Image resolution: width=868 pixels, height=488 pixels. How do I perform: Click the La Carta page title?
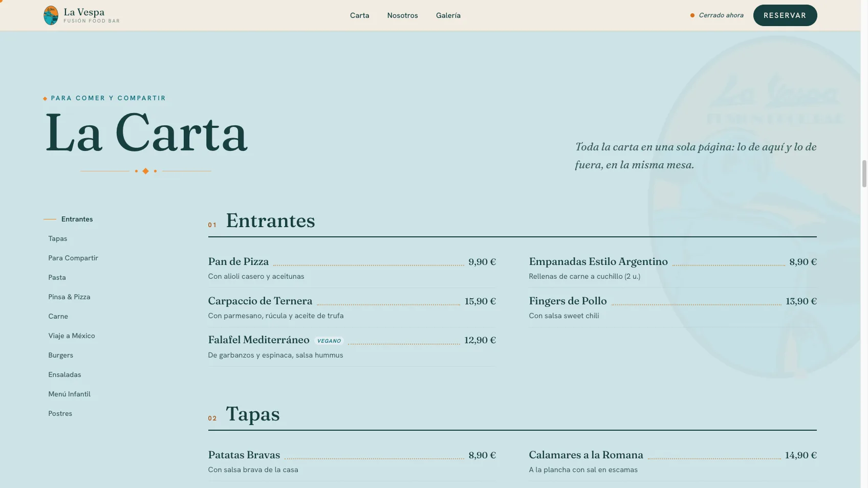(x=146, y=133)
